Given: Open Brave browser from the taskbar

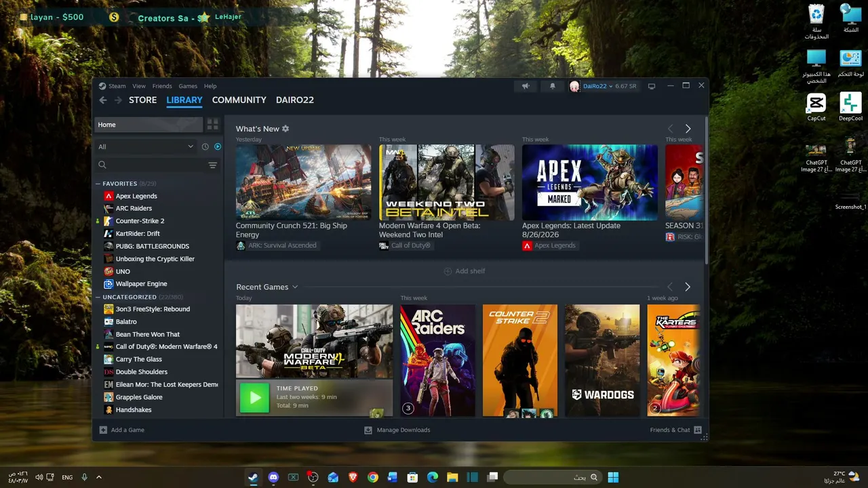Looking at the screenshot, I should [353, 477].
